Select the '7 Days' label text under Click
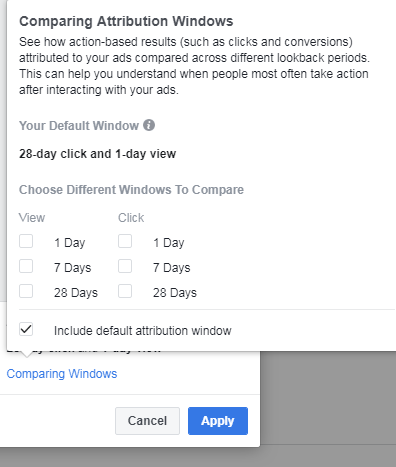Screen dimensions: 396x467 click(x=172, y=268)
